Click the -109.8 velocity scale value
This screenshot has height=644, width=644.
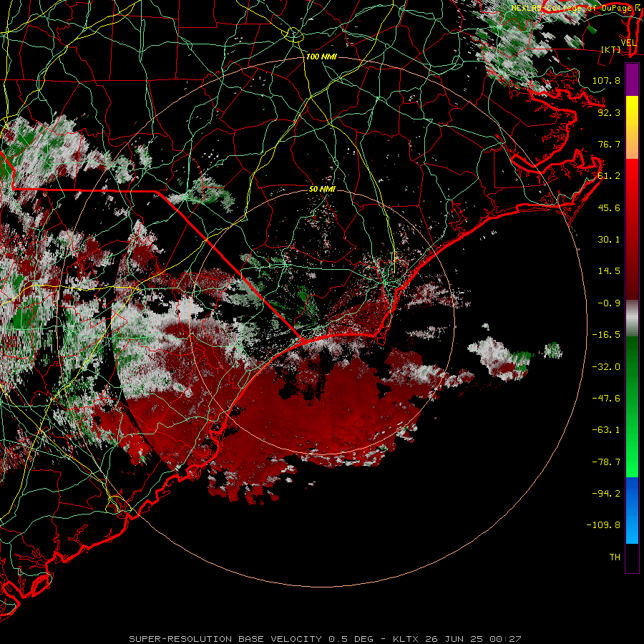603,525
